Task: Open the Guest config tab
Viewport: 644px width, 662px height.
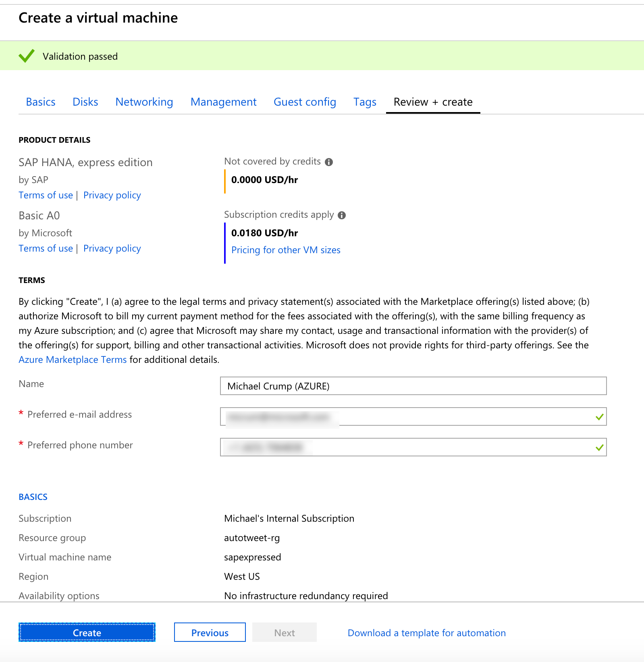Action: (305, 102)
